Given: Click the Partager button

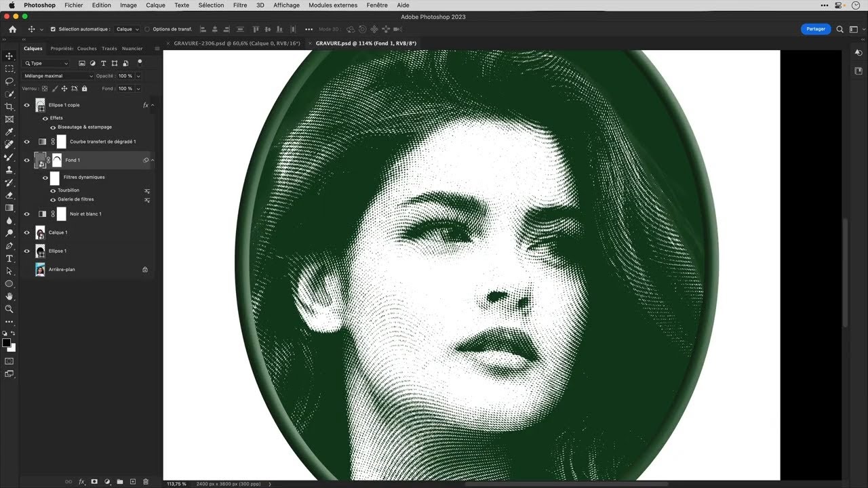Looking at the screenshot, I should click(x=816, y=29).
